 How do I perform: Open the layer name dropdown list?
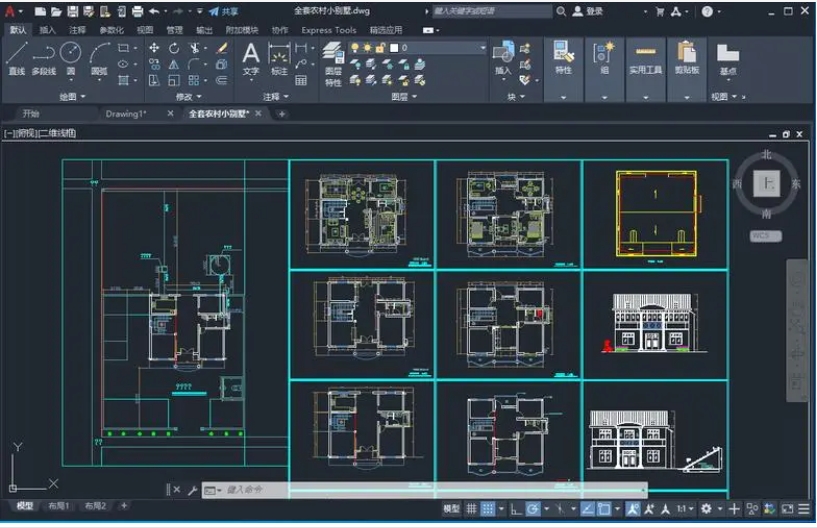(482, 47)
